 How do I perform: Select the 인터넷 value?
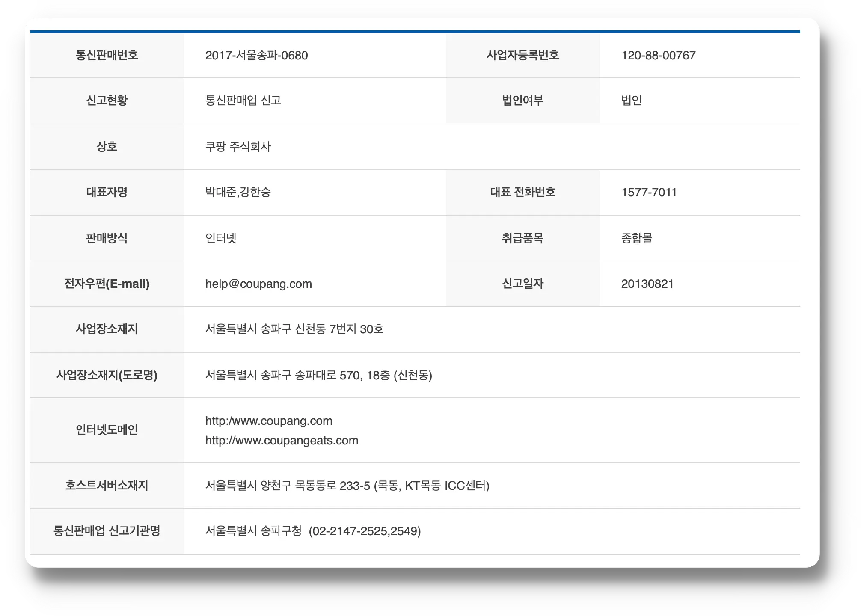(x=221, y=238)
